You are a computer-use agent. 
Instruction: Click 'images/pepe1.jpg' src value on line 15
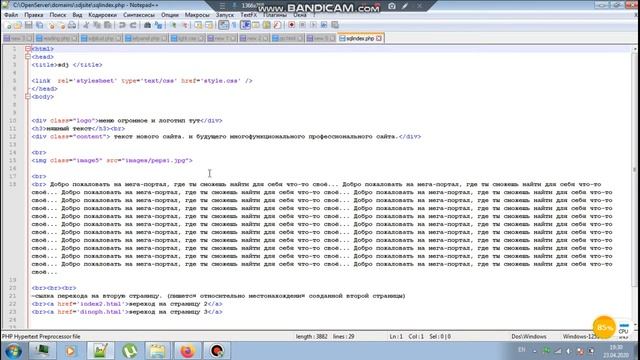[155, 160]
